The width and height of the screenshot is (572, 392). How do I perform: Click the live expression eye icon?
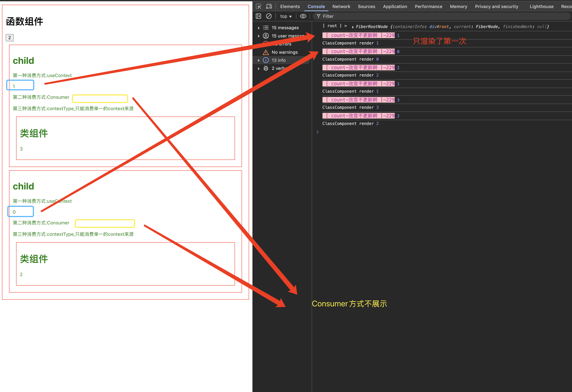tap(303, 16)
